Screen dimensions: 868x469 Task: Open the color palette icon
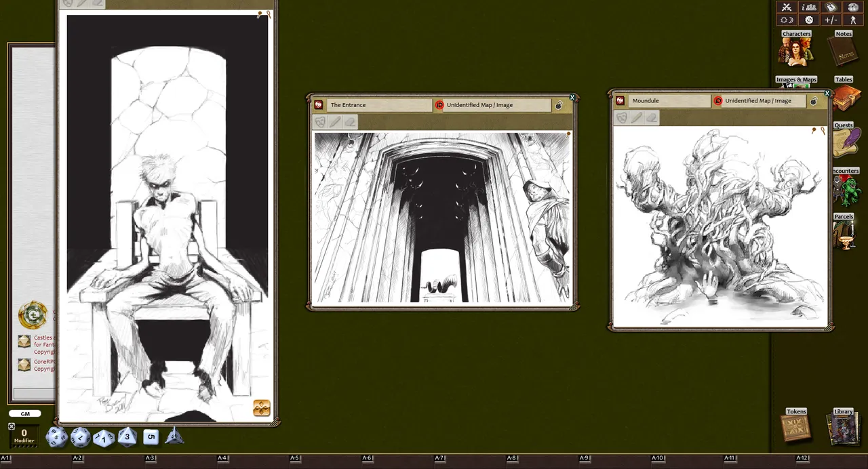[x=853, y=7]
